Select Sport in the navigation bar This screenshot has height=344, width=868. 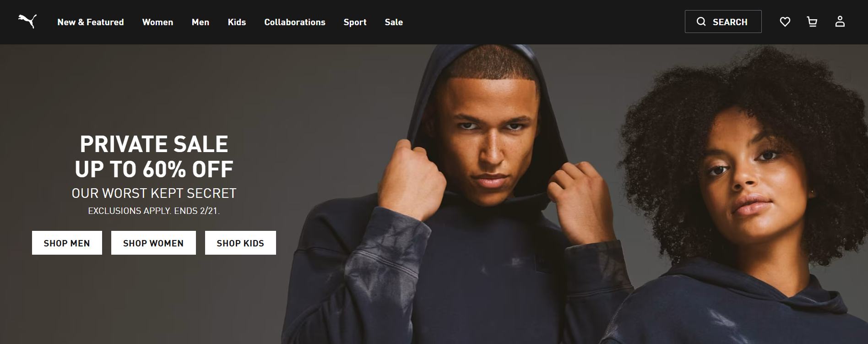(355, 22)
